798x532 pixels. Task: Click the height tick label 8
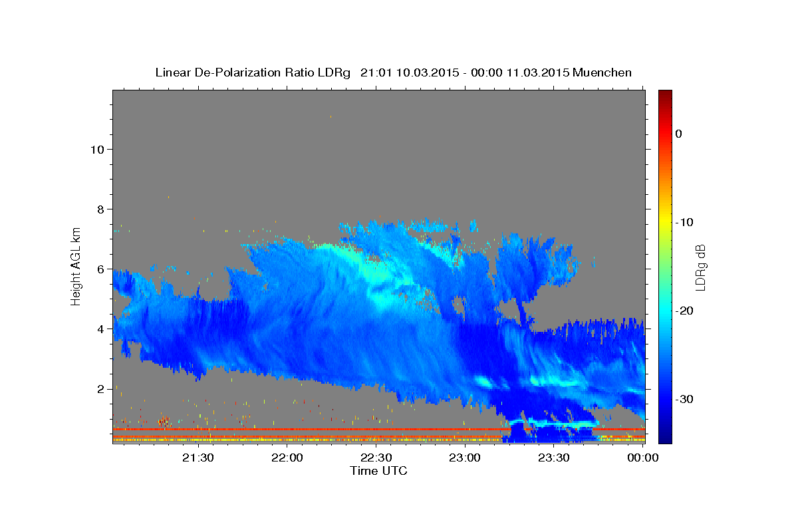tap(102, 209)
